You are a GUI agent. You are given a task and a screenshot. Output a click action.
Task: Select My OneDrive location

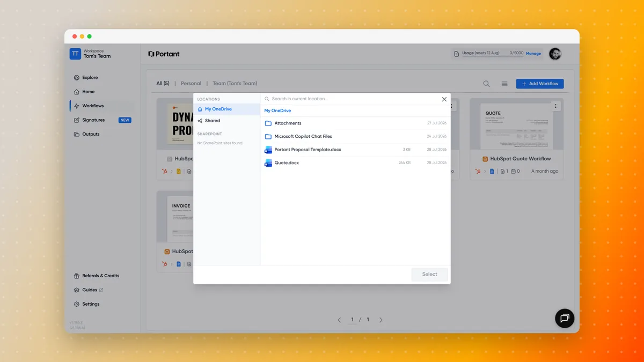227,109
